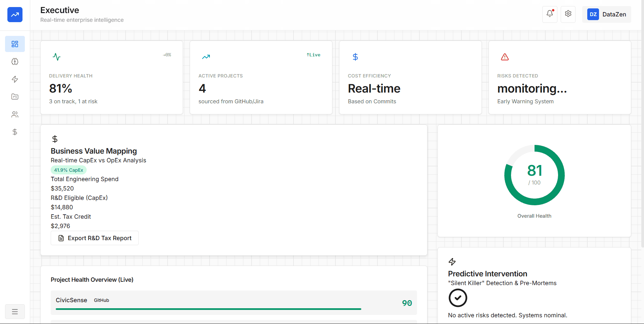Click the Real-time Cost Efficiency value
The width and height of the screenshot is (644, 324).
point(374,89)
